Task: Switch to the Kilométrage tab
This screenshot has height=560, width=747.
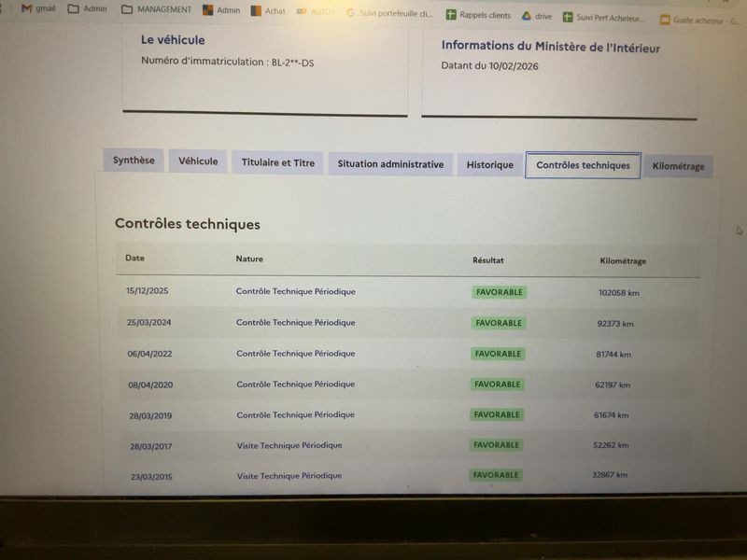Action: (679, 166)
